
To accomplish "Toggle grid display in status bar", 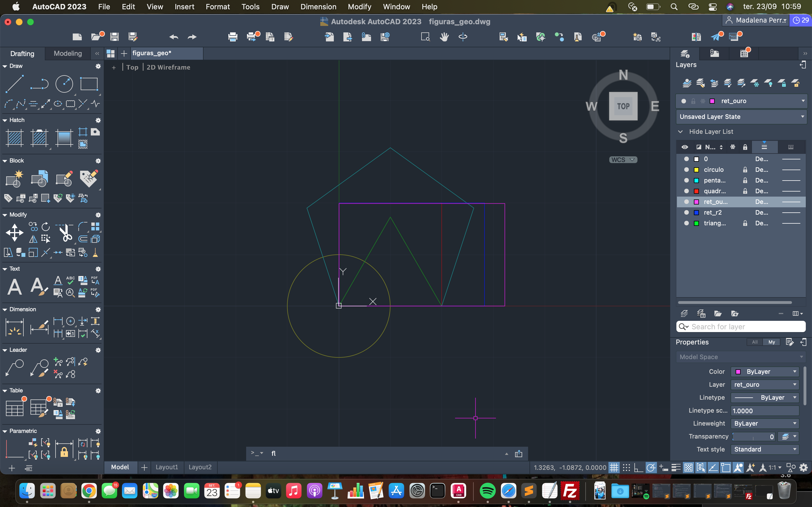I will pos(614,468).
